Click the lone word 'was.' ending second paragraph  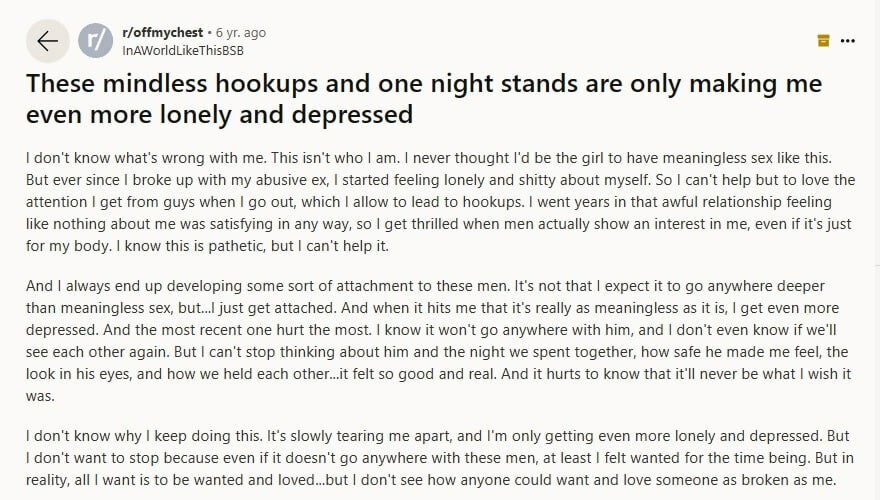click(x=40, y=396)
